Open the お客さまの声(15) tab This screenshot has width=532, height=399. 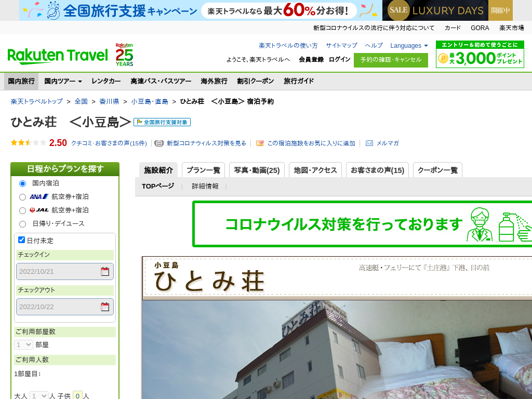[377, 170]
